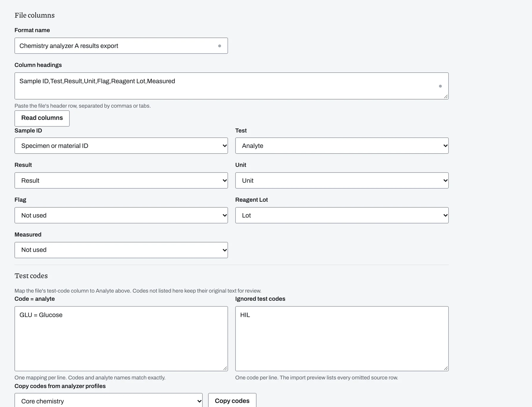
Task: Open the Flag column mapping dropdown
Action: [x=121, y=215]
